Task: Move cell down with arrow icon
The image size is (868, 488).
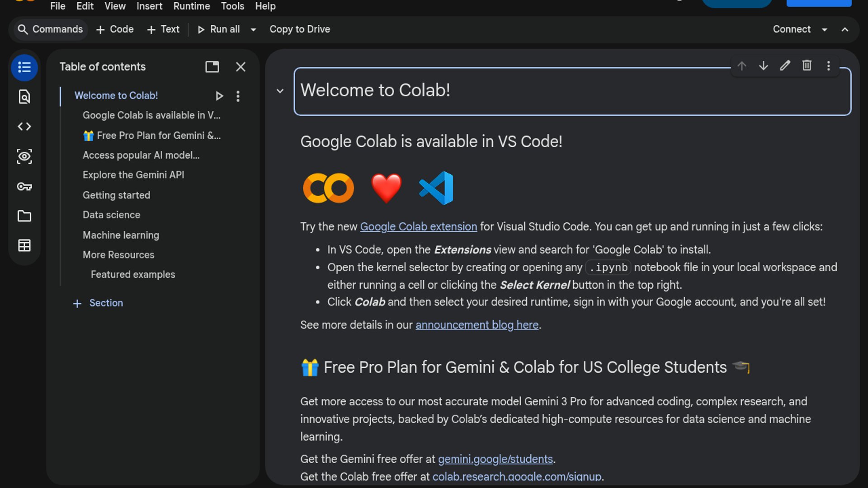Action: (x=764, y=66)
